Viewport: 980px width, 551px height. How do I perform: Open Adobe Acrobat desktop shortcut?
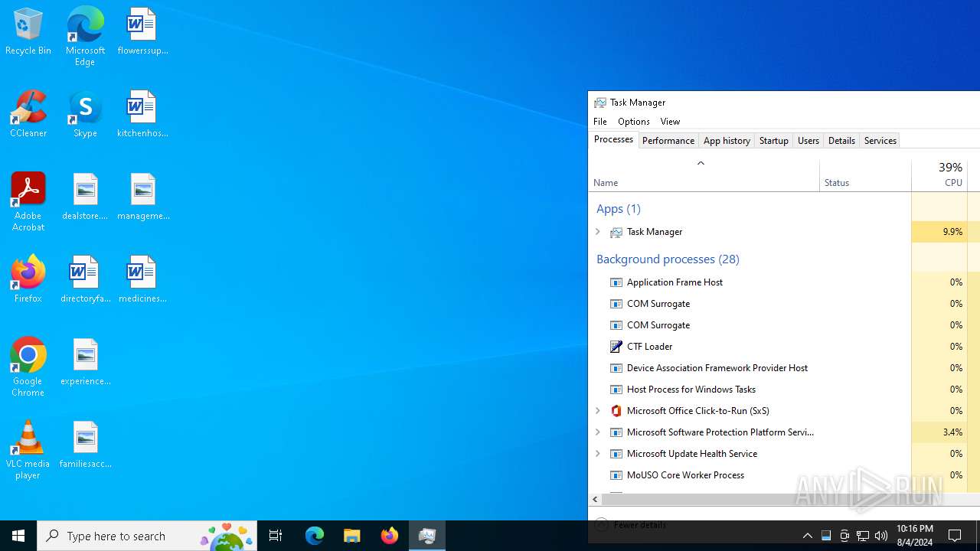pyautogui.click(x=28, y=202)
